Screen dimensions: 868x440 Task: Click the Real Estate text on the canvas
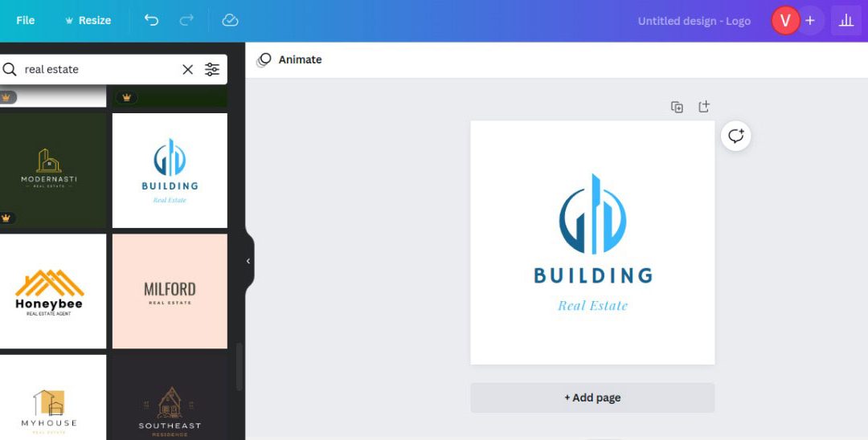coord(593,306)
